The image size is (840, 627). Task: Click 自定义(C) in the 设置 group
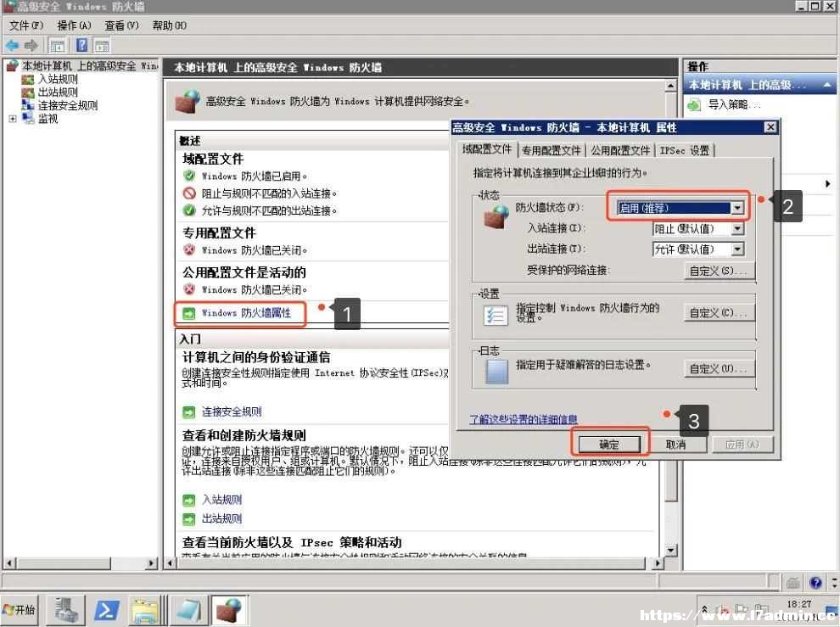(x=720, y=312)
